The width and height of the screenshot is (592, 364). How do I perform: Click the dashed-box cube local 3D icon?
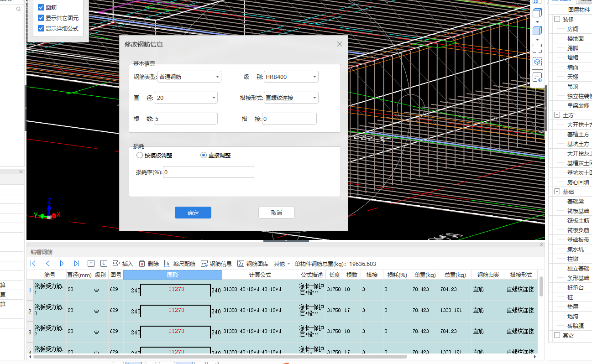click(538, 62)
